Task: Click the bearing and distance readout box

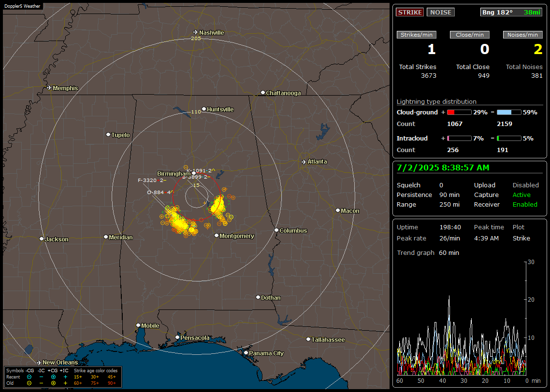Action: 511,12
